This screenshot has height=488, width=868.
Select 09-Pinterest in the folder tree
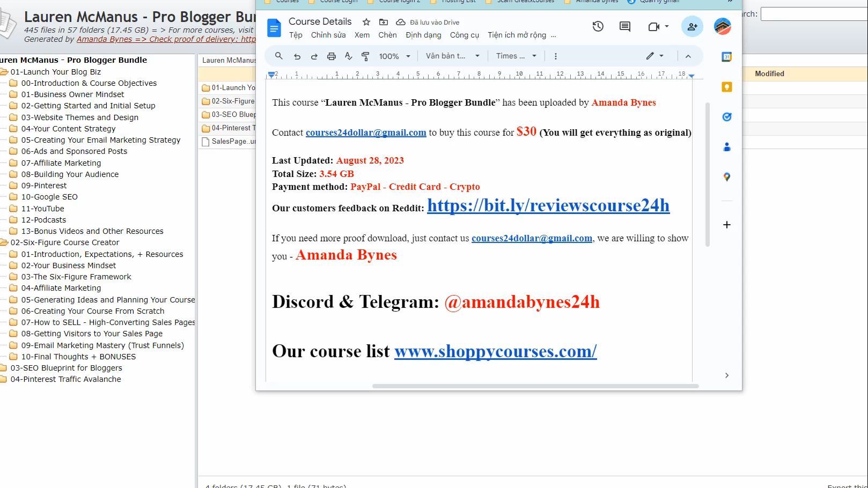[x=44, y=186]
